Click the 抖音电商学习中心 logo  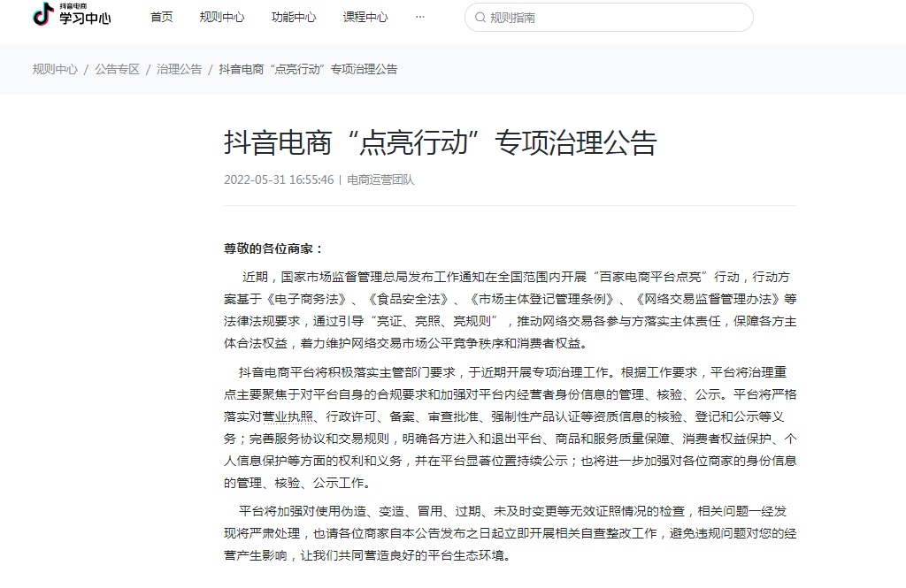click(x=72, y=14)
